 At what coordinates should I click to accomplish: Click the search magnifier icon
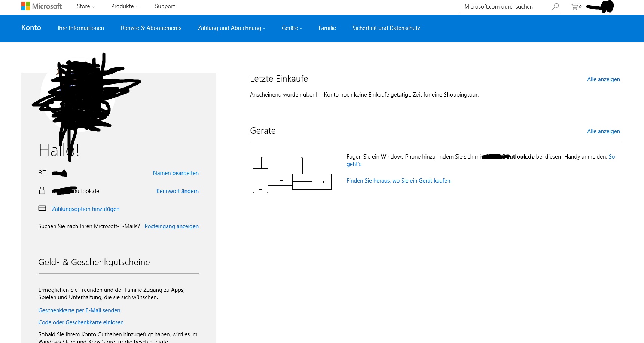coord(556,6)
